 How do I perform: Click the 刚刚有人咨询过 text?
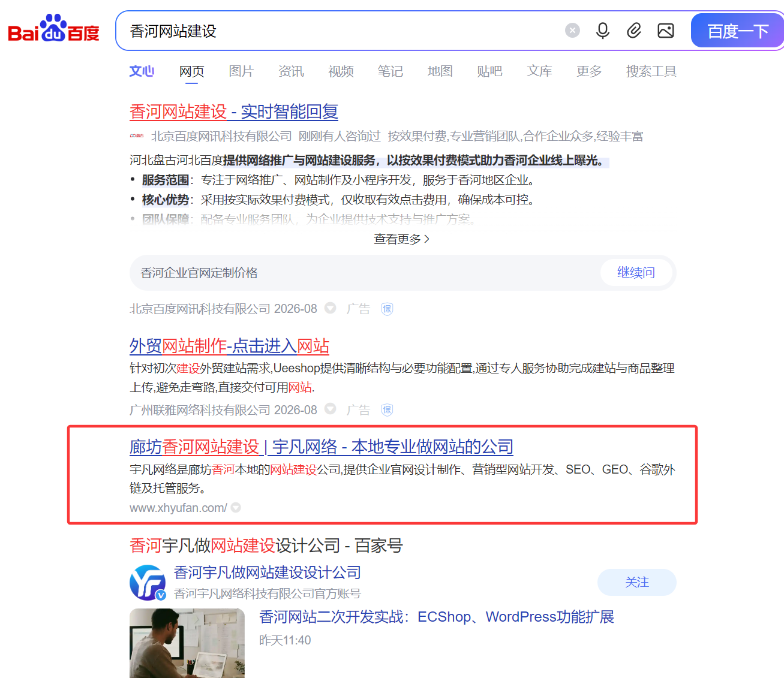(x=340, y=137)
